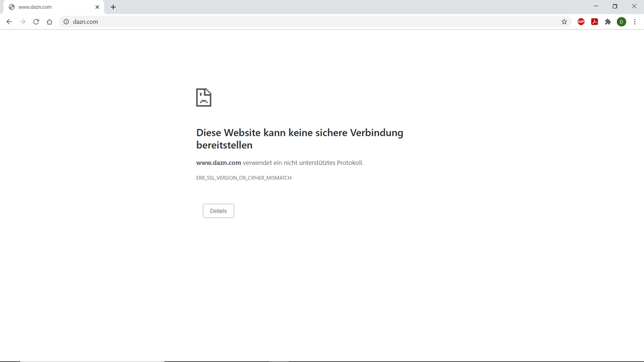Open the Extensions puzzle menu

tap(608, 22)
